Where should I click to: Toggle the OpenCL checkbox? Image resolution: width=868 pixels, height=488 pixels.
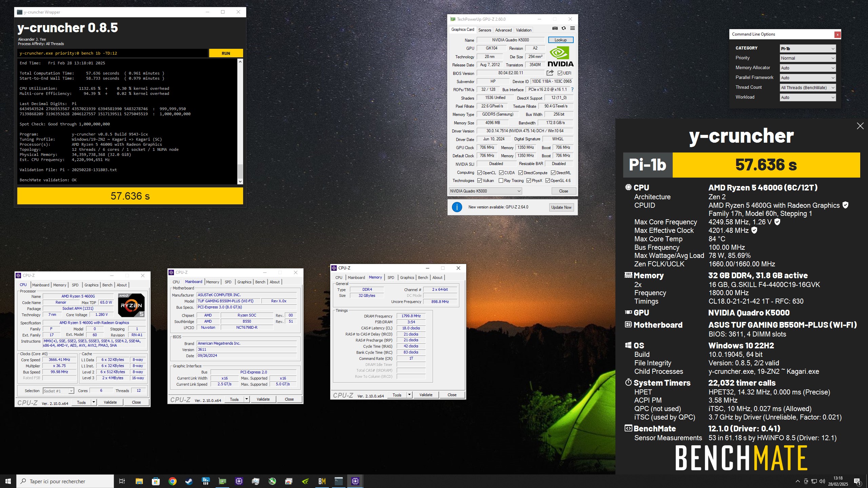[480, 173]
